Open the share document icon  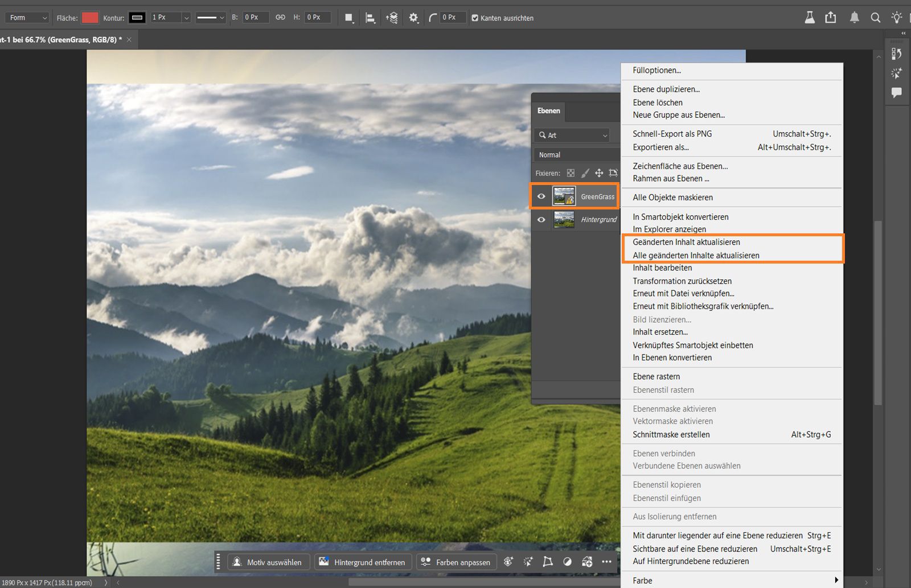click(x=831, y=18)
